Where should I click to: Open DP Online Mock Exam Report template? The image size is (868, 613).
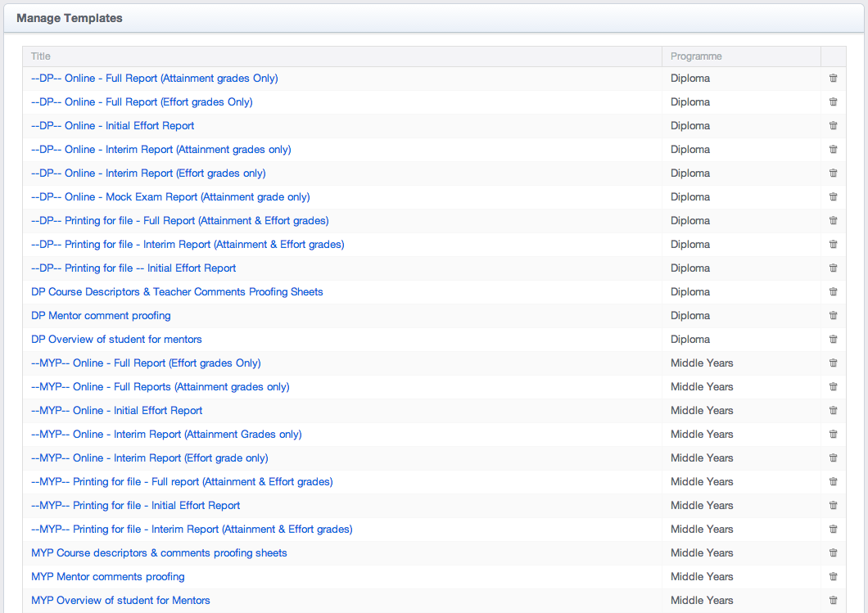pos(170,197)
